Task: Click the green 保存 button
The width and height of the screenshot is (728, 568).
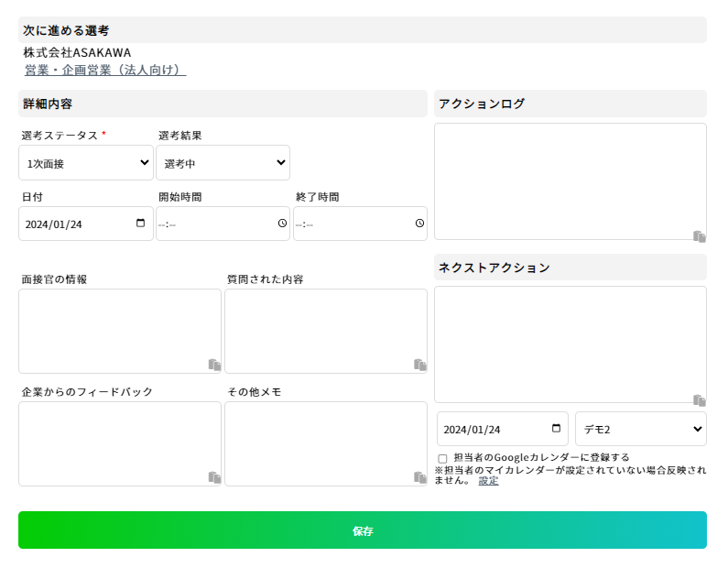Action: click(x=363, y=530)
